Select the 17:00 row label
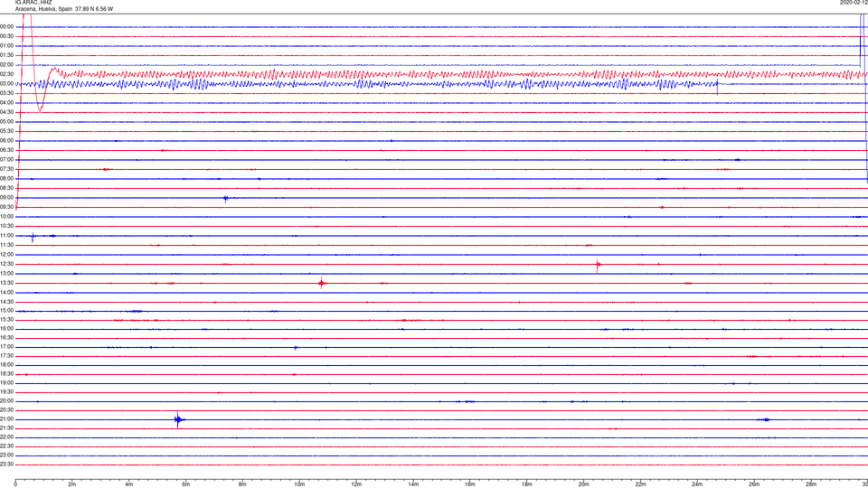 coord(6,347)
